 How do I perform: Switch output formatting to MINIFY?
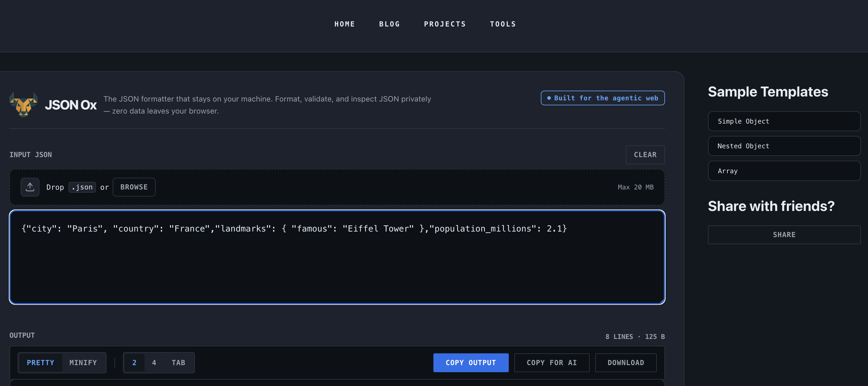click(x=83, y=363)
